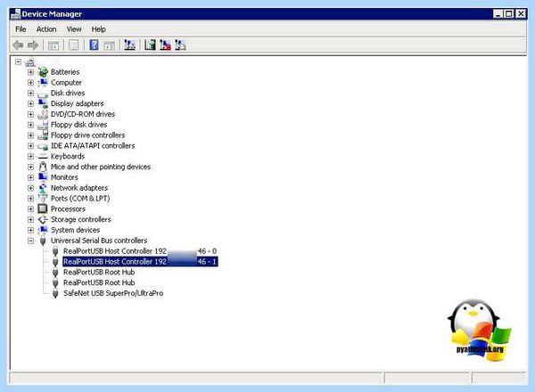Image resolution: width=535 pixels, height=392 pixels.
Task: Click the Universal Serial Bus controllers icon
Action: 43,241
